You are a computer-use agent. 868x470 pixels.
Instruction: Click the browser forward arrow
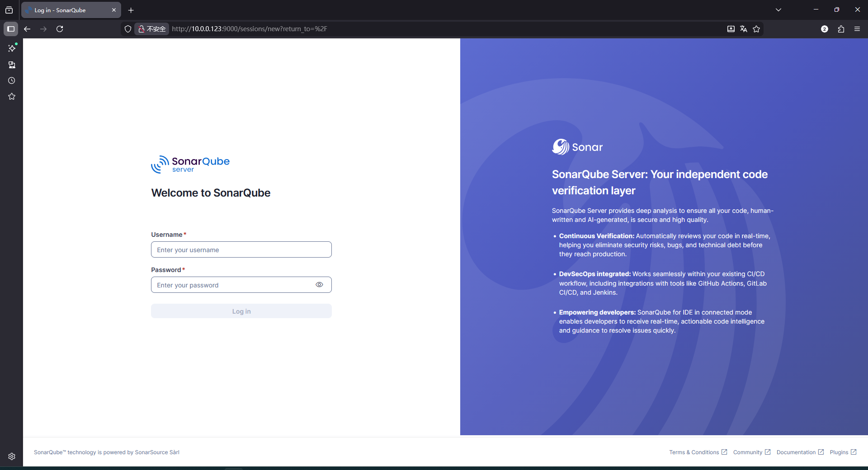coord(43,29)
